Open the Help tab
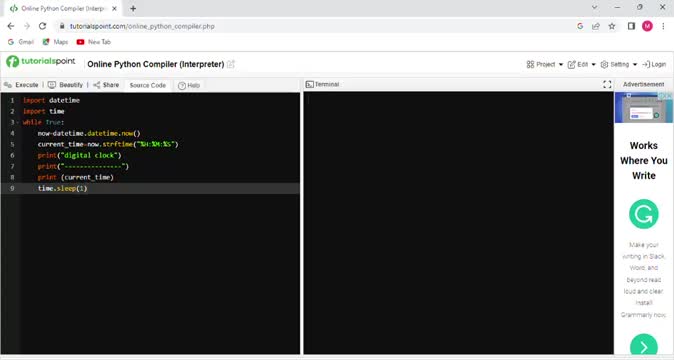Viewport: 674px width, 360px height. (189, 85)
